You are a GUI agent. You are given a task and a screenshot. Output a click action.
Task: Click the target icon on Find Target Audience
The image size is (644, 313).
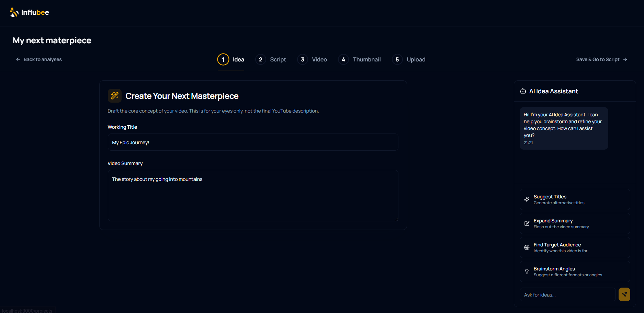527,247
